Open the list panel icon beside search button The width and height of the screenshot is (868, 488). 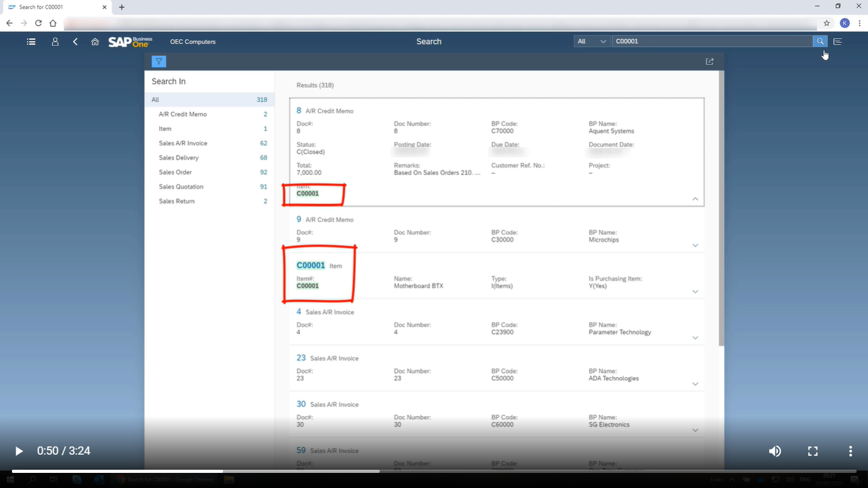[x=838, y=42]
